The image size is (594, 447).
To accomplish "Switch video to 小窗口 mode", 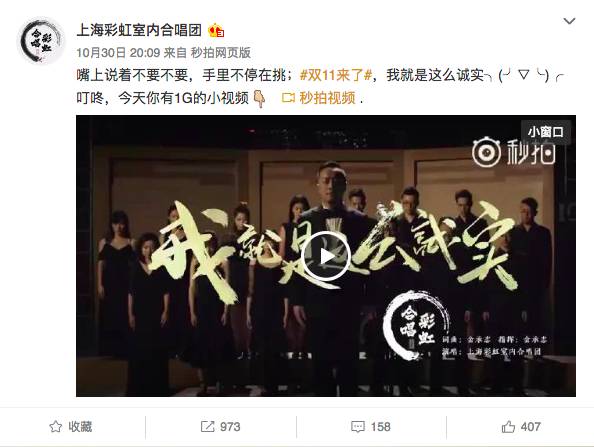I will click(546, 131).
